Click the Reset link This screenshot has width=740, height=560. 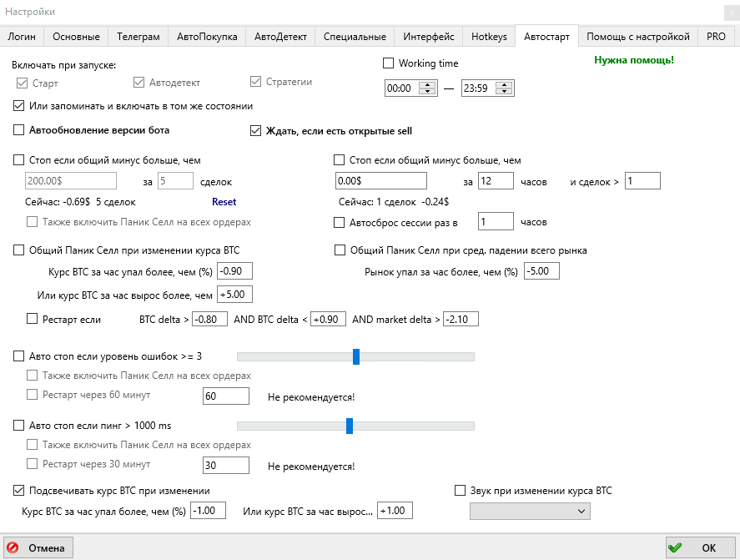[x=224, y=202]
